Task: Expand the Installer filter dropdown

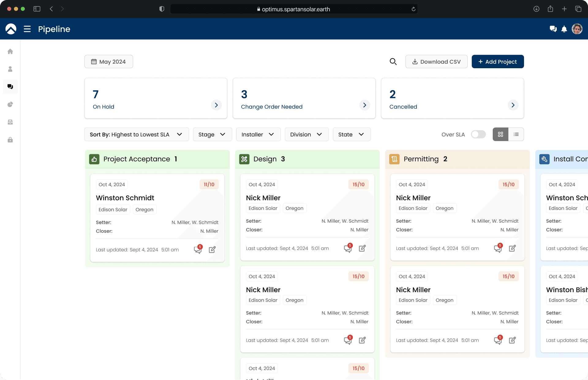Action: tap(258, 134)
